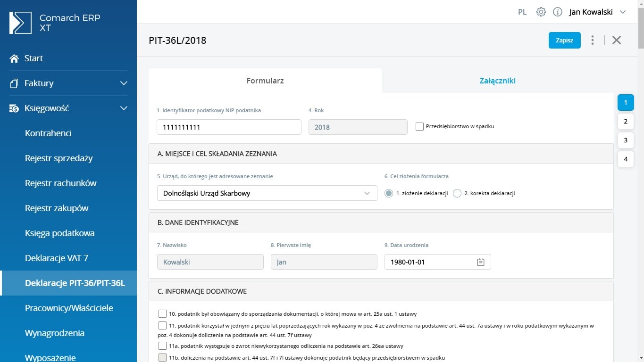Switch to the Załączniki tab

497,81
